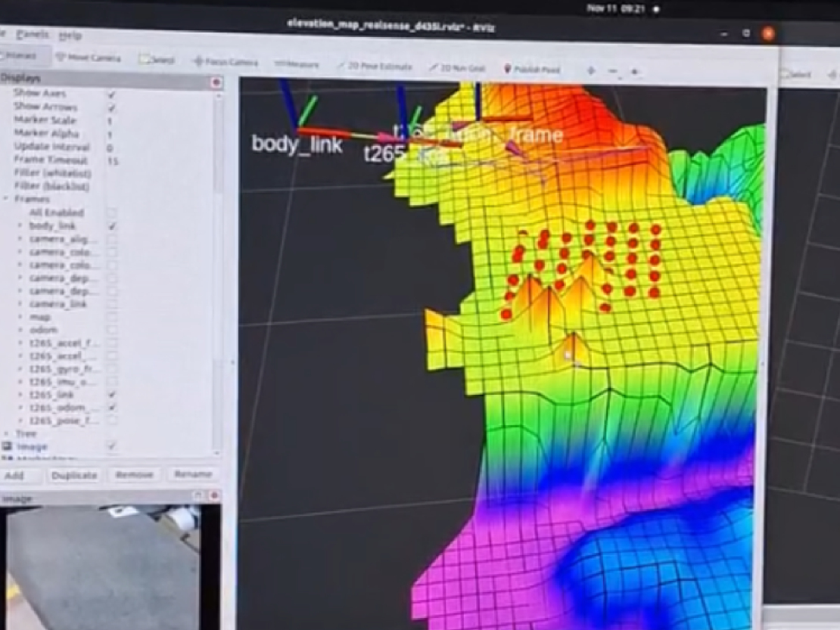Click the body_link label in 3D view
The image size is (840, 630).
pyautogui.click(x=297, y=144)
